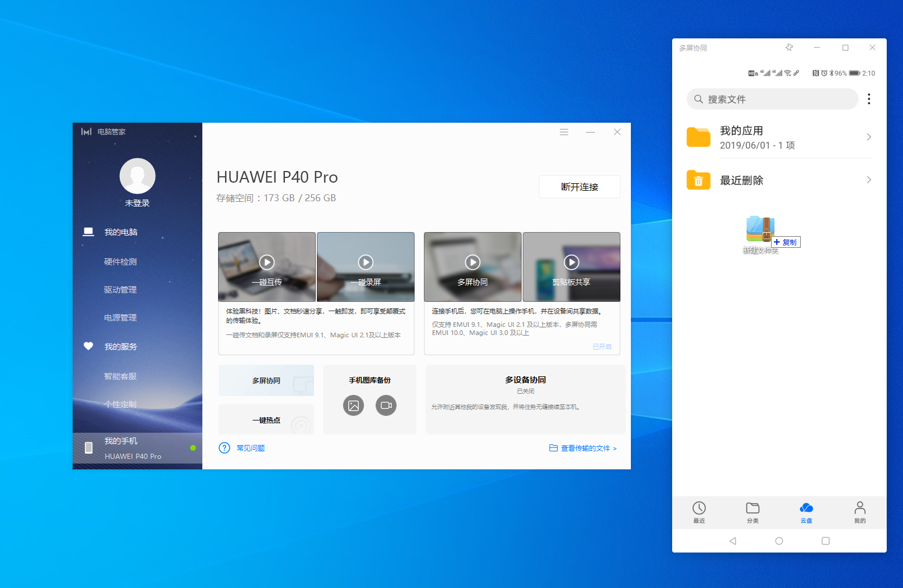The image size is (903, 588).
Task: Tap the recent apps square button
Action: point(825,541)
